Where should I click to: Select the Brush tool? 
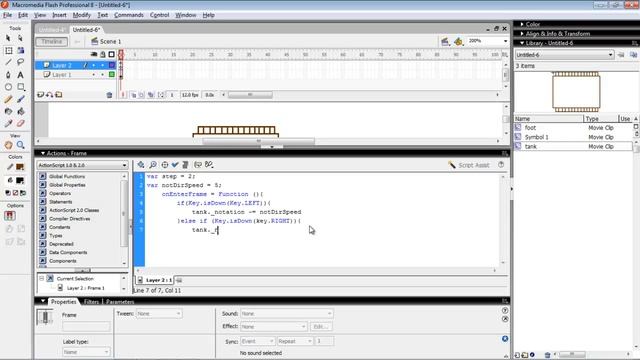(x=20, y=99)
